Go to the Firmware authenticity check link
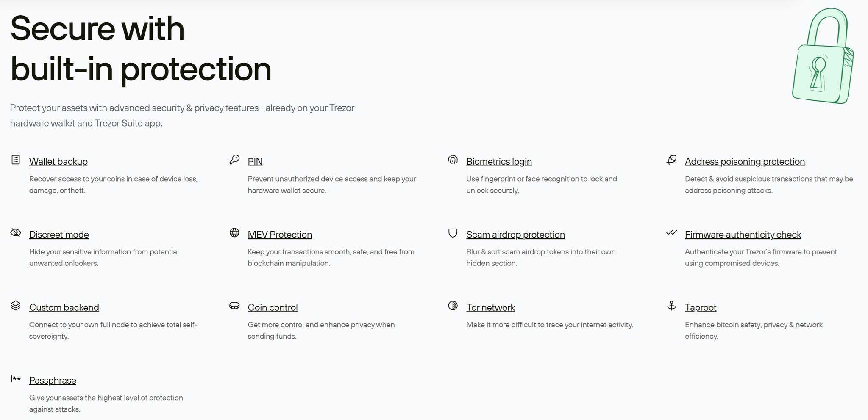Image resolution: width=868 pixels, height=420 pixels. [x=743, y=235]
